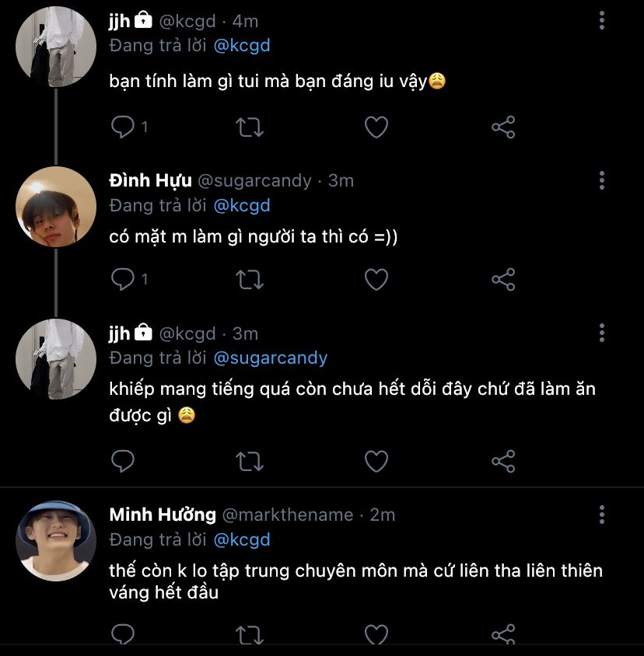The height and width of the screenshot is (656, 644).
Task: Like jjh's tweet posted 4m ago
Action: pyautogui.click(x=376, y=127)
